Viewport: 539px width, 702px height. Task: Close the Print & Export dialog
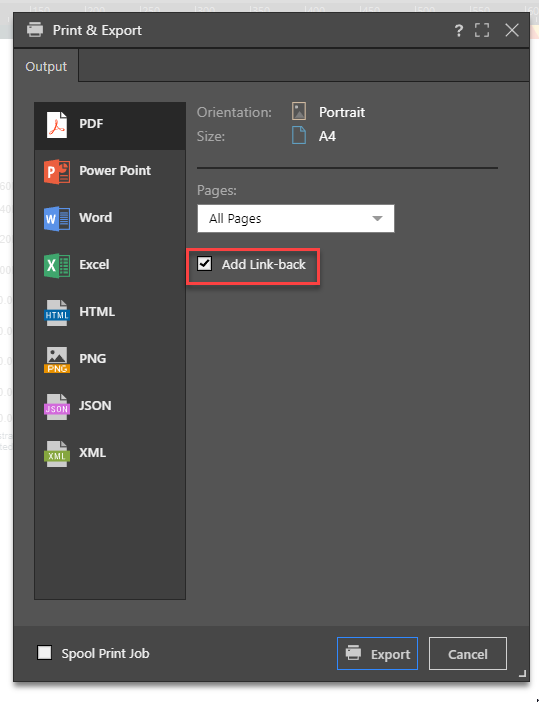512,30
